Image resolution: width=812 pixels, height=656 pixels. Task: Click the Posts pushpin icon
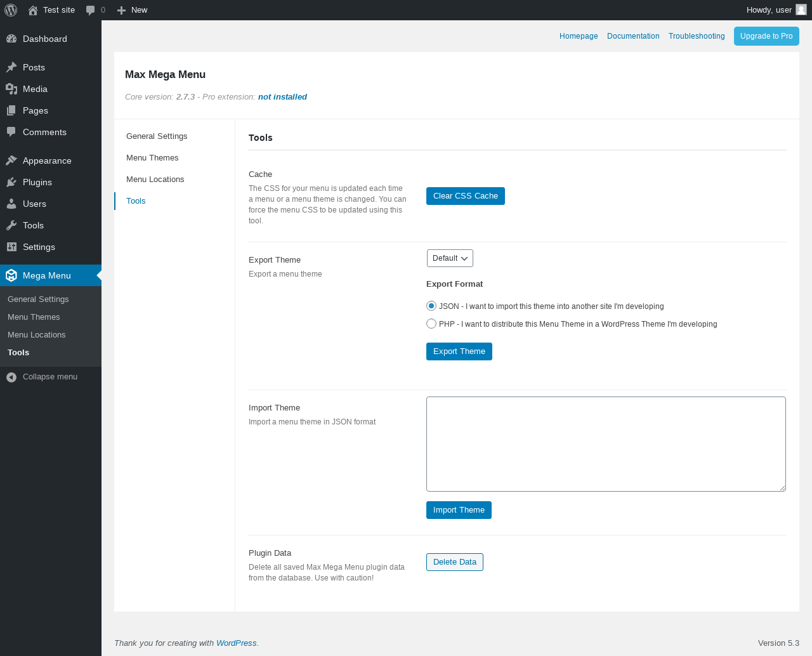[11, 67]
